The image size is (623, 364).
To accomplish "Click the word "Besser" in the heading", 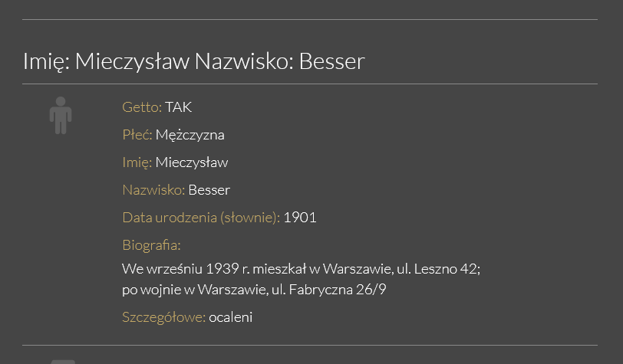I will pyautogui.click(x=331, y=61).
